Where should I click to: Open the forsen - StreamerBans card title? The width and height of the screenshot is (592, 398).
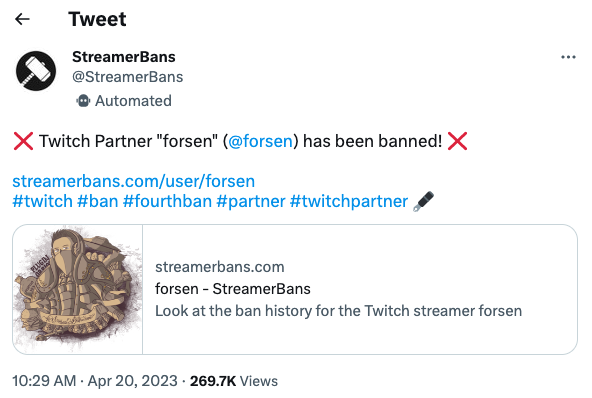tap(233, 289)
